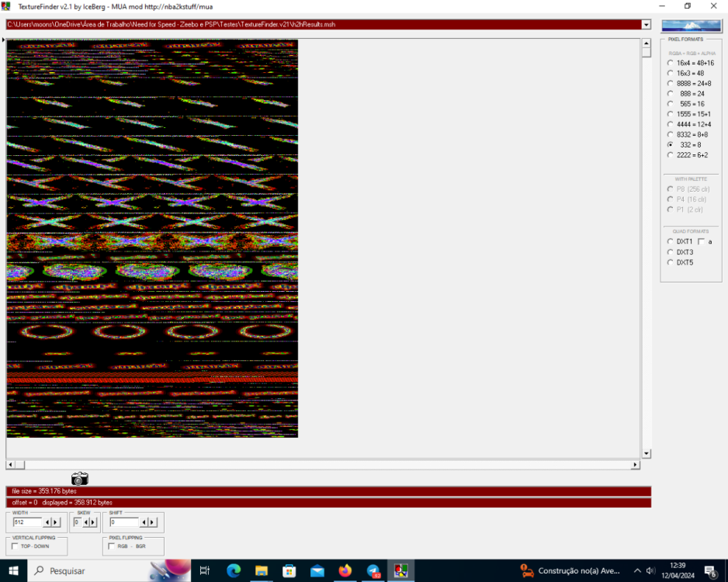
Task: Click the camera snapshot icon
Action: click(78, 479)
